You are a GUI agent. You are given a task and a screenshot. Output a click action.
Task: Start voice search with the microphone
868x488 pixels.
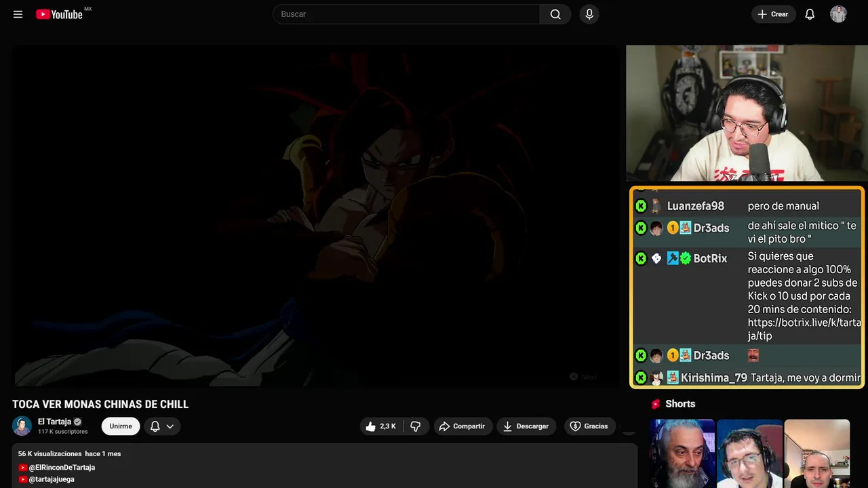tap(589, 14)
